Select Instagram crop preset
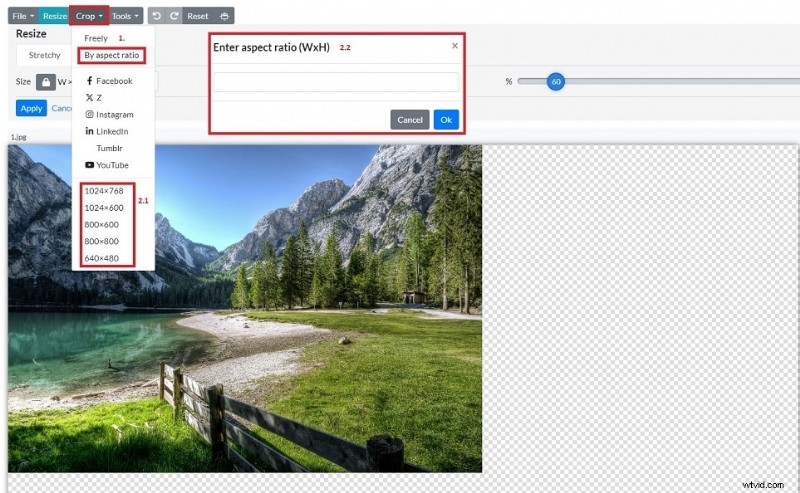 coord(109,114)
